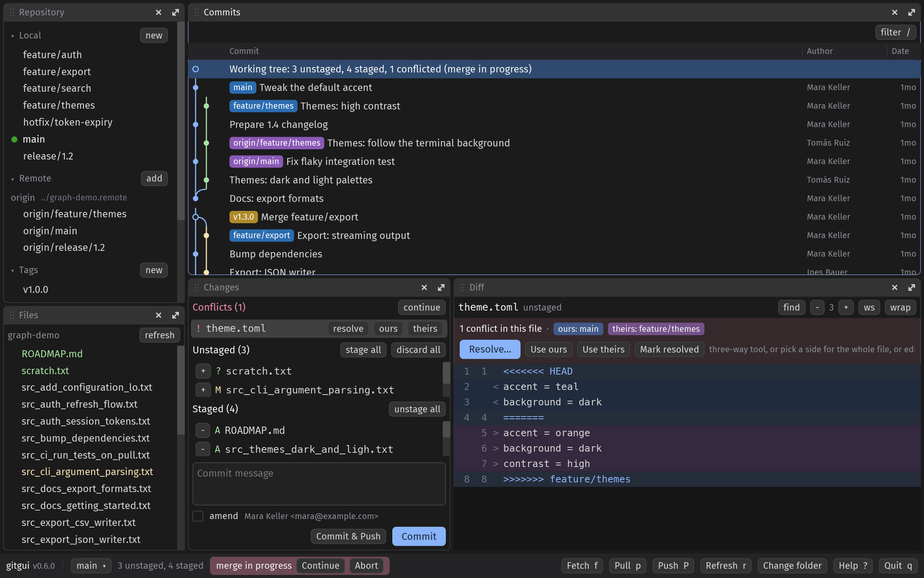Unstage ROADMAP.md with its minus button
Viewport: 924px width, 578px height.
point(203,430)
